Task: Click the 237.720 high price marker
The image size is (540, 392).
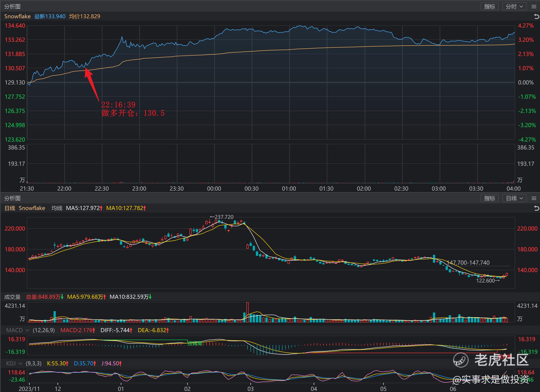Action: coord(222,217)
